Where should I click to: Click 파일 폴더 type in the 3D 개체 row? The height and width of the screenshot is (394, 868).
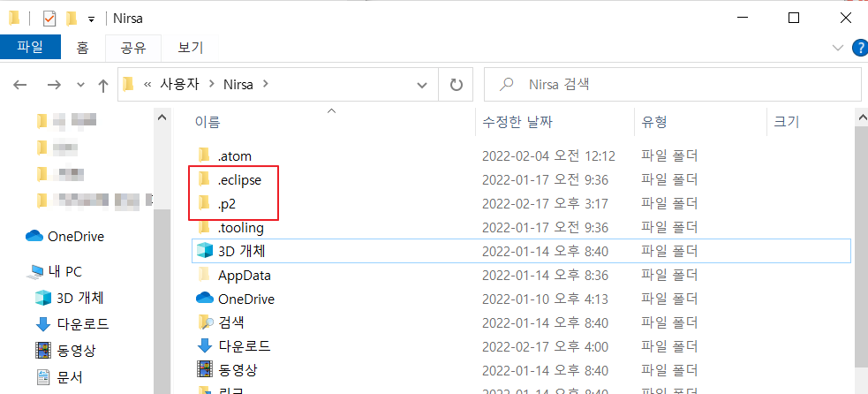click(x=669, y=252)
